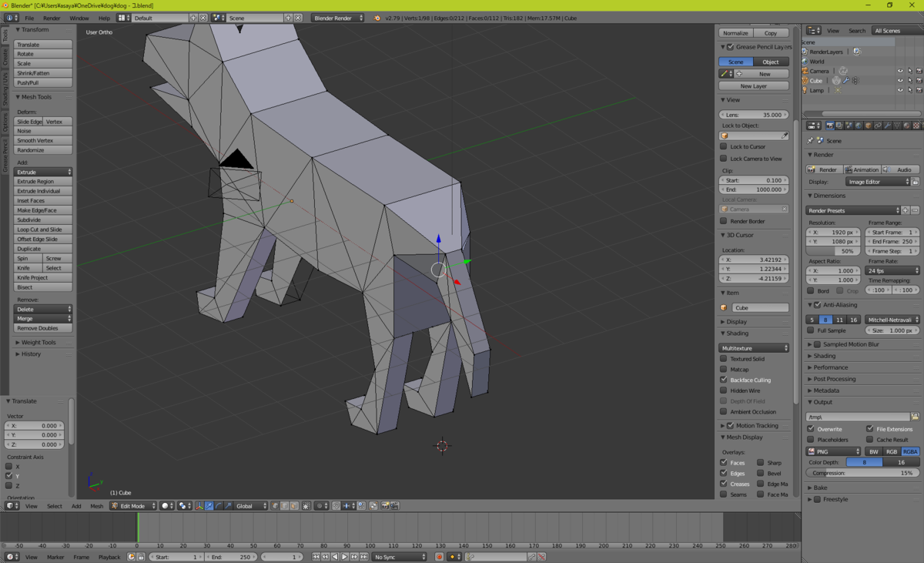Switch to face select mode icon

click(293, 506)
